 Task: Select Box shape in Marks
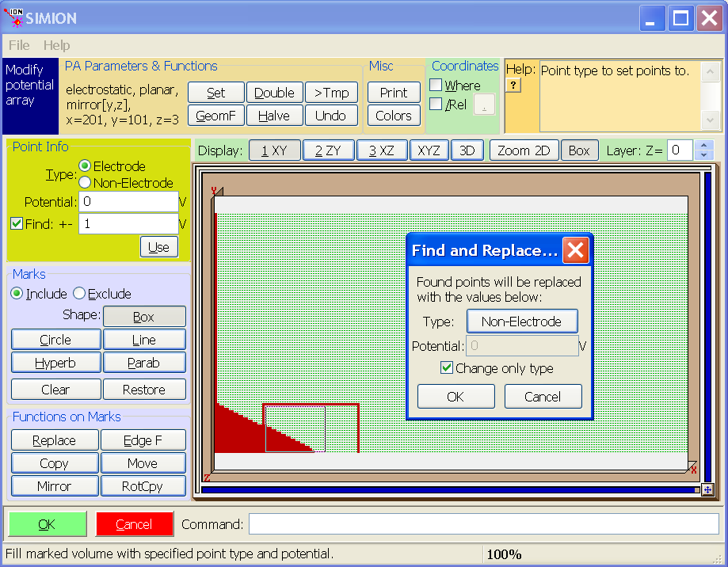[x=144, y=317]
